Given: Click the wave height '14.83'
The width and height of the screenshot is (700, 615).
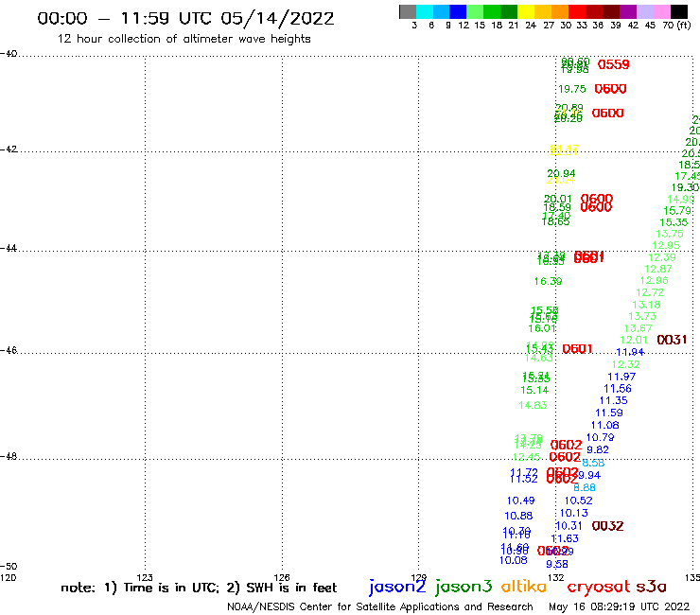Looking at the screenshot, I should (533, 406).
